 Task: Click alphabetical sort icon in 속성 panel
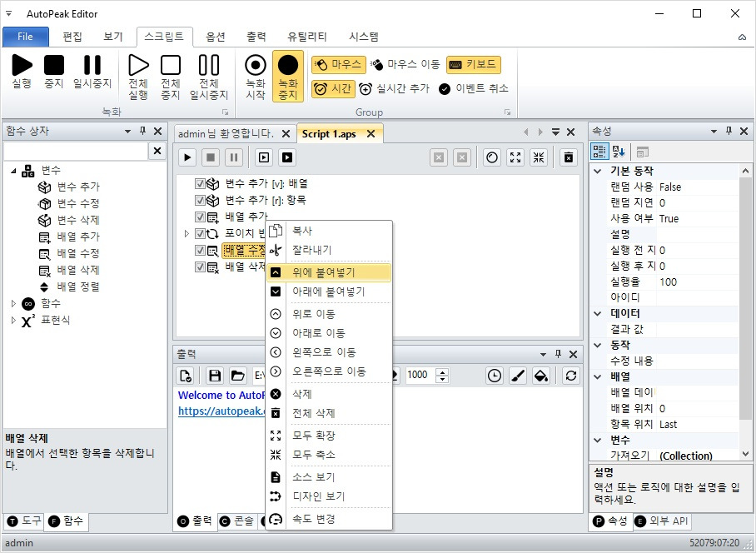[619, 152]
